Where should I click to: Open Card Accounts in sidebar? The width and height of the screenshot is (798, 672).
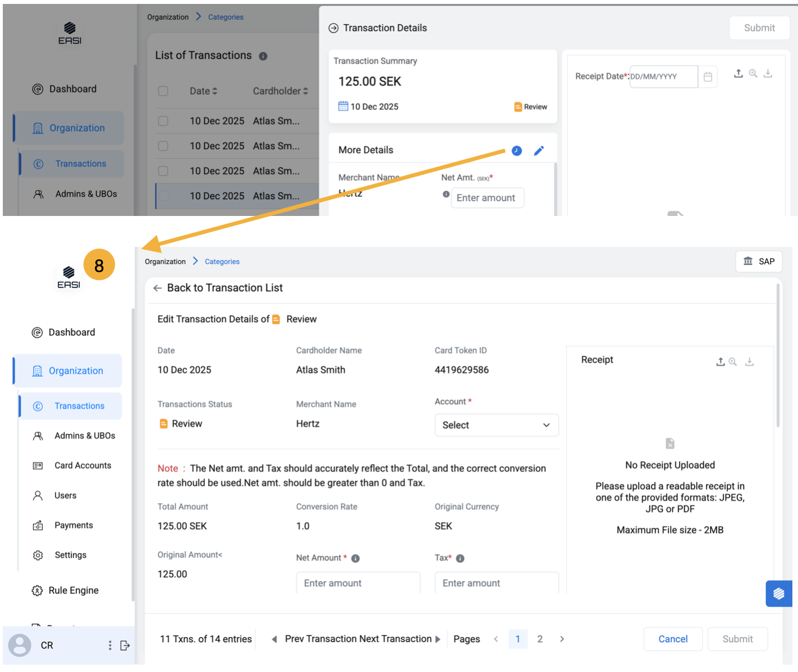click(x=82, y=466)
